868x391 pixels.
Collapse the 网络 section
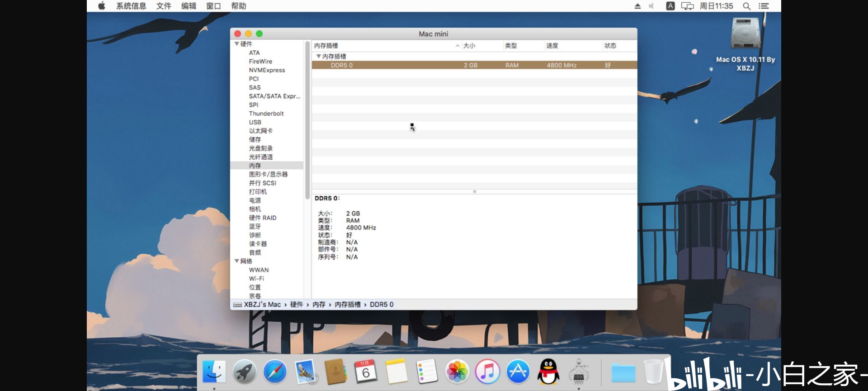pyautogui.click(x=236, y=261)
